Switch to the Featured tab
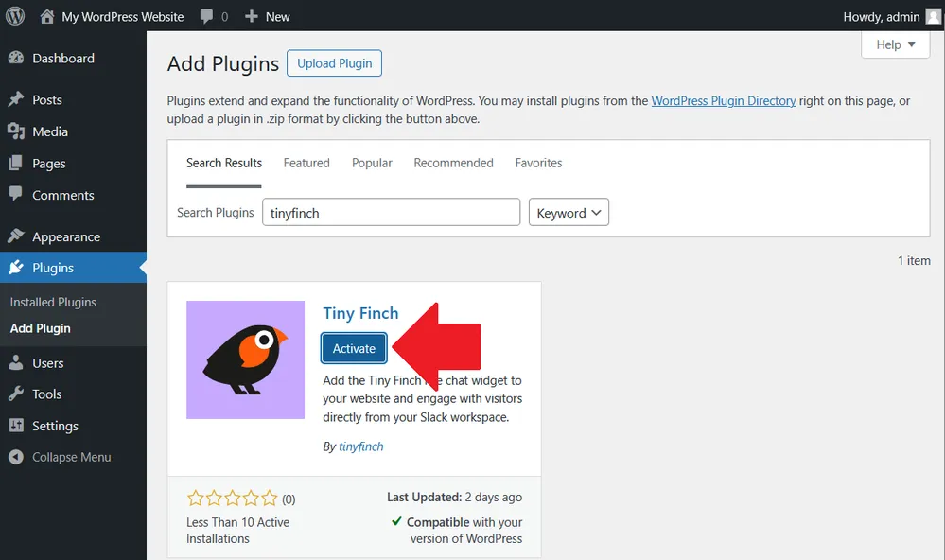Image resolution: width=945 pixels, height=560 pixels. (x=306, y=163)
